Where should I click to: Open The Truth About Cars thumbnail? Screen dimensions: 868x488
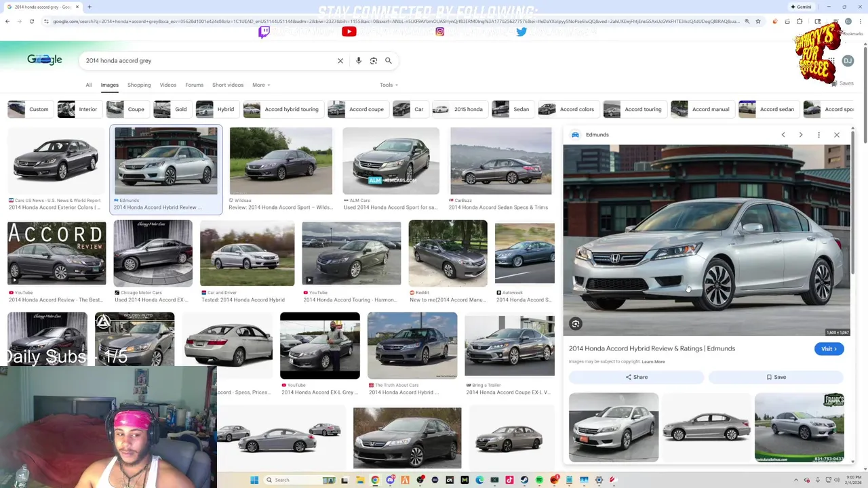tap(412, 346)
